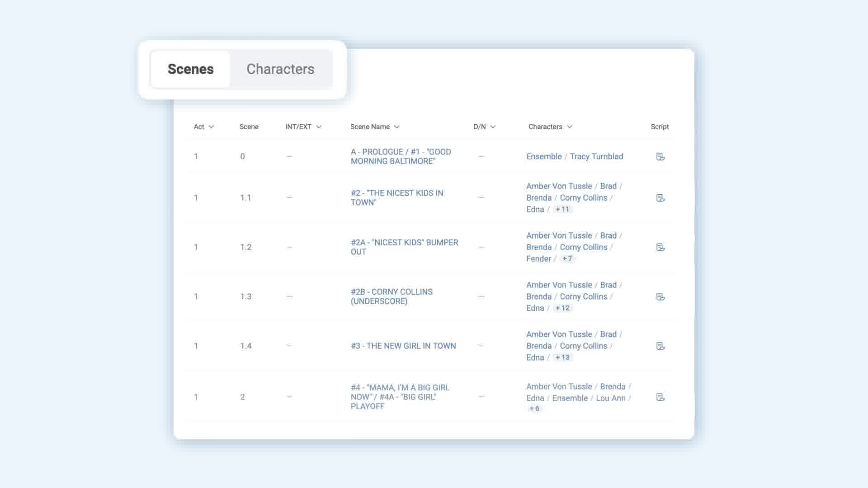Viewport: 868px width, 488px height.
Task: Open "Nicest Kids" Bumper Out scene
Action: tap(404, 247)
